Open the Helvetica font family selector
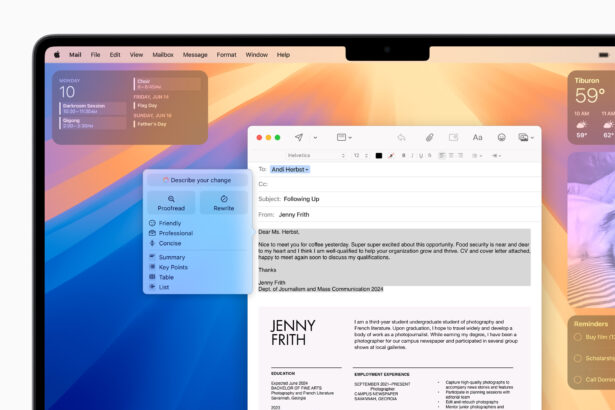 [x=316, y=156]
